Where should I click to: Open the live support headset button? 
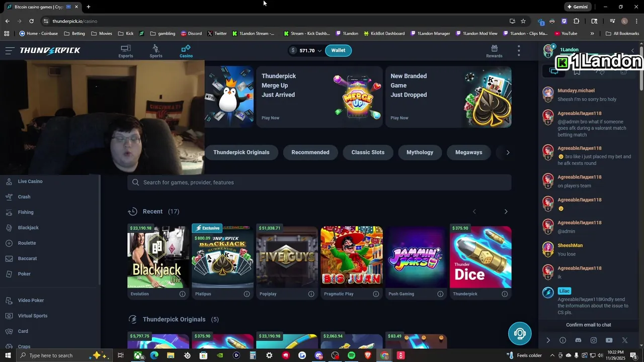coord(520,333)
